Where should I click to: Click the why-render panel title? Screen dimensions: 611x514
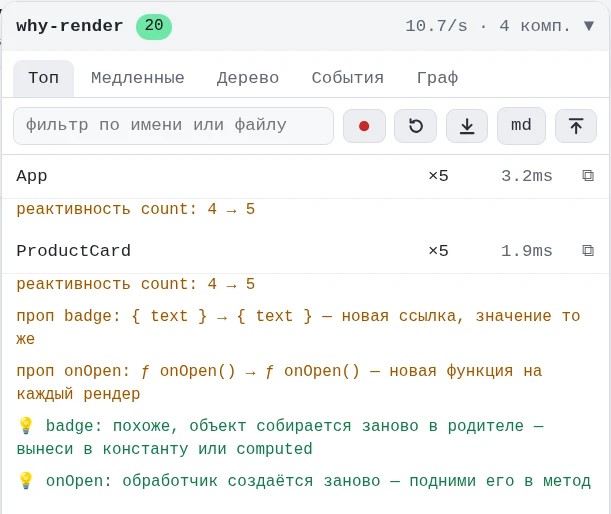[69, 26]
